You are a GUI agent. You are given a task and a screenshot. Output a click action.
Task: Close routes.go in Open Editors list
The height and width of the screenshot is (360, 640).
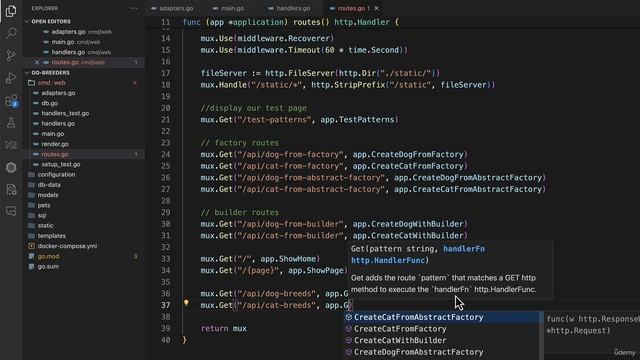coord(37,62)
